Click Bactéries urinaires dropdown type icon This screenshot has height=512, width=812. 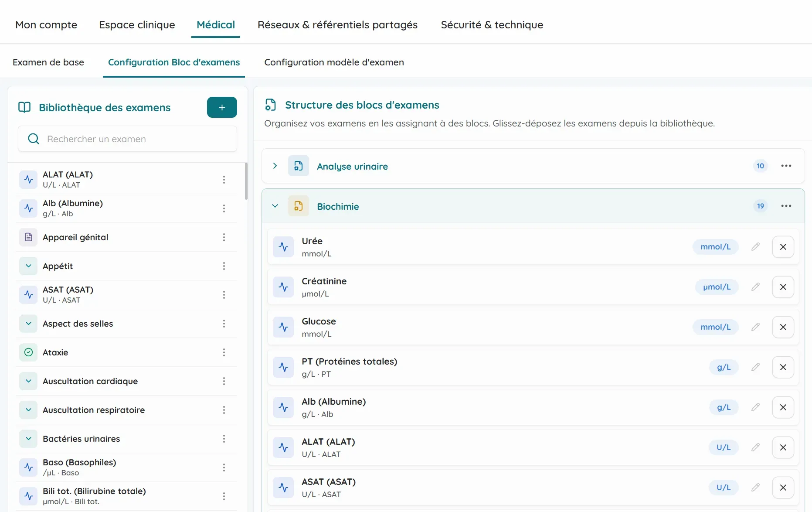pos(28,439)
